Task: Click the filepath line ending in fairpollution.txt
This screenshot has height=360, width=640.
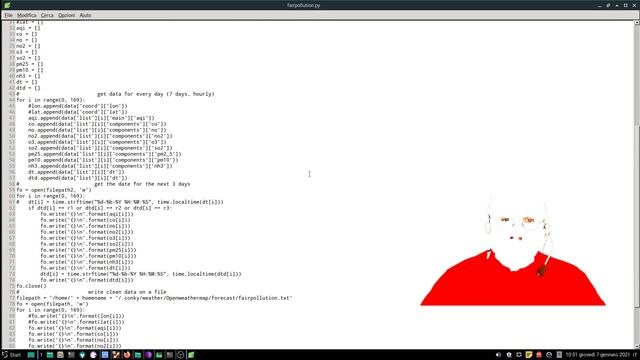Action: pos(154,298)
